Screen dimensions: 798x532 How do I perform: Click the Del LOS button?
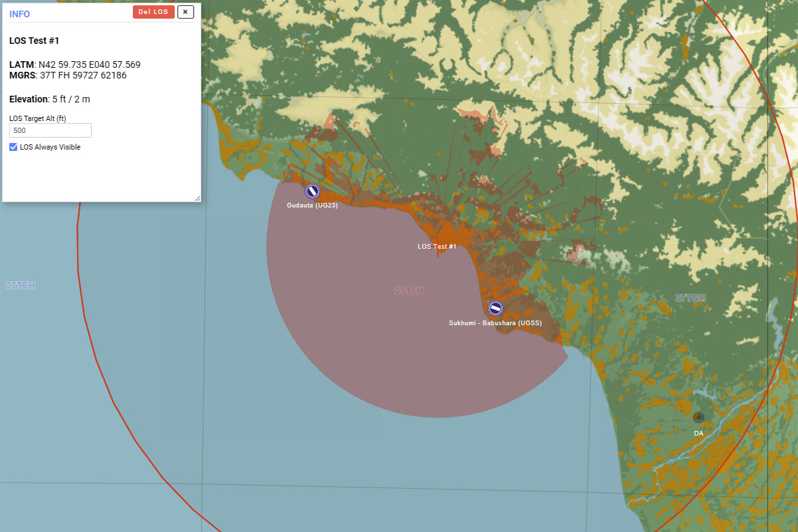click(x=154, y=12)
